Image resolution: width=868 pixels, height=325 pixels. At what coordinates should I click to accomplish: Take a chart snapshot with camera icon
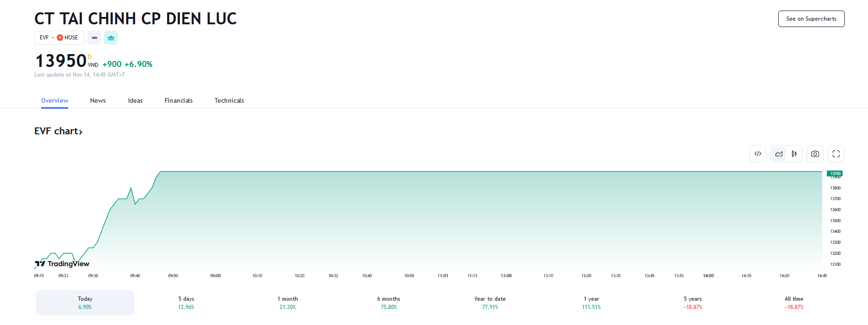pyautogui.click(x=815, y=154)
